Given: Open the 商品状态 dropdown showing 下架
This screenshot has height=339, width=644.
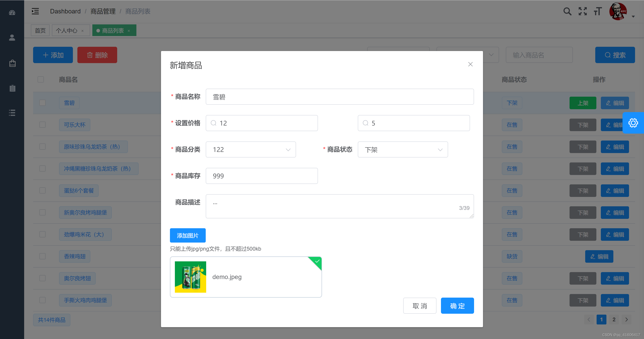Looking at the screenshot, I should click(402, 149).
